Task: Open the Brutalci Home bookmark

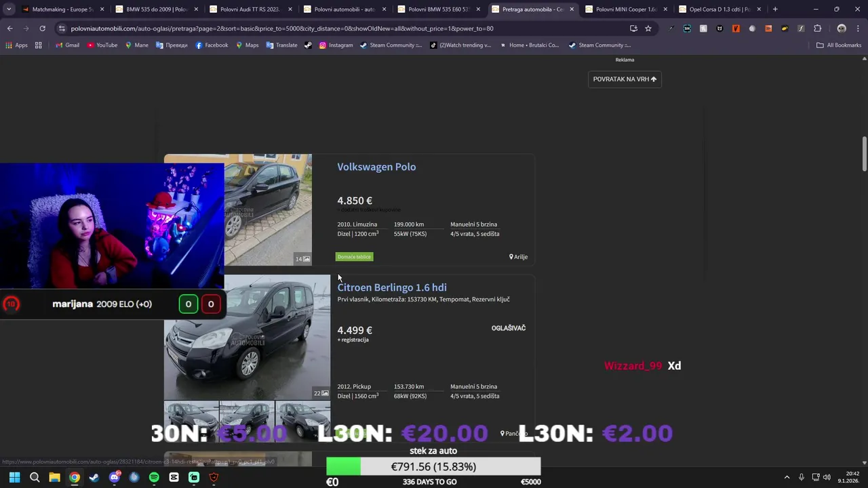Action: 530,45
